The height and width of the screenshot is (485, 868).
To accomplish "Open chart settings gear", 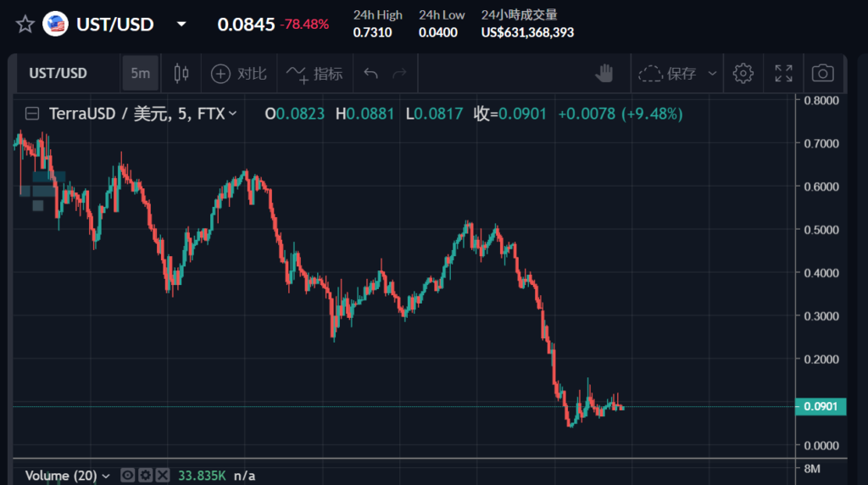I will coord(743,74).
